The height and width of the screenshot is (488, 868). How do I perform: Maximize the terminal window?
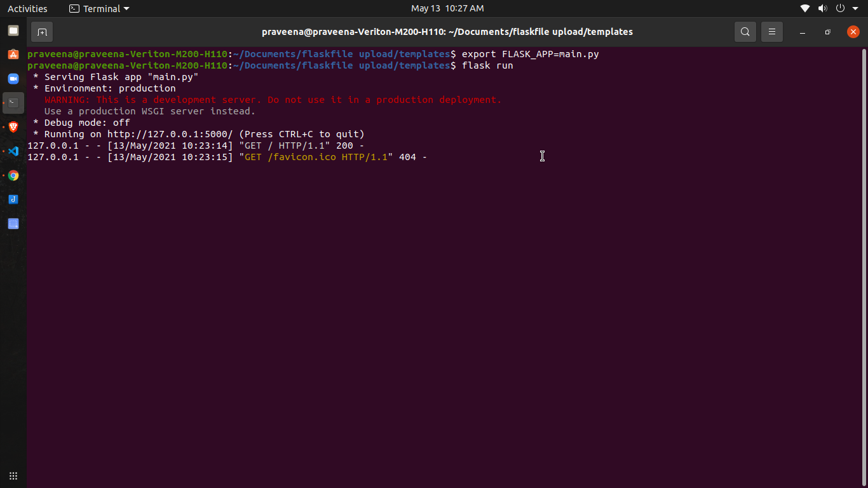coord(827,32)
